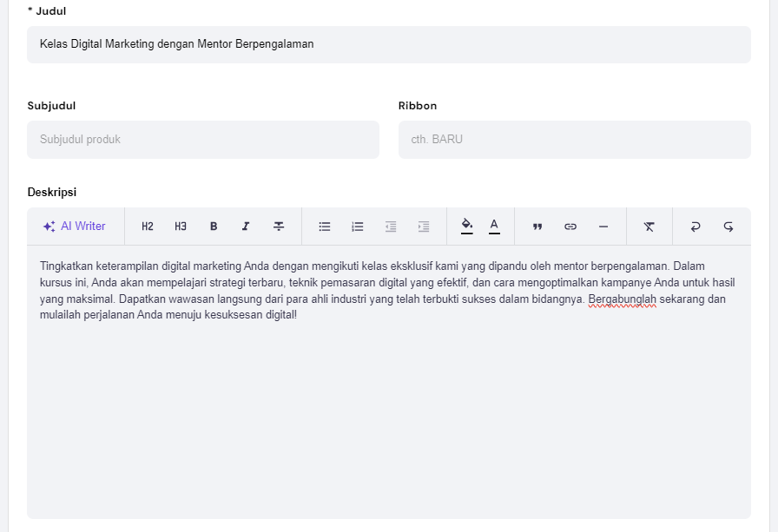Apply H2 heading formatting
Screen dimensions: 778x532
(147, 226)
